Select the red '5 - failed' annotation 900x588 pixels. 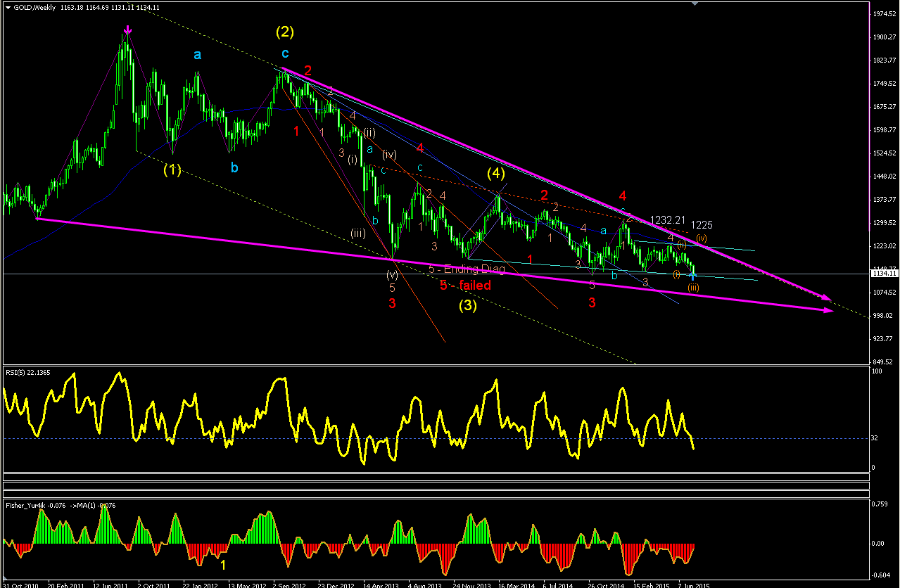click(465, 286)
